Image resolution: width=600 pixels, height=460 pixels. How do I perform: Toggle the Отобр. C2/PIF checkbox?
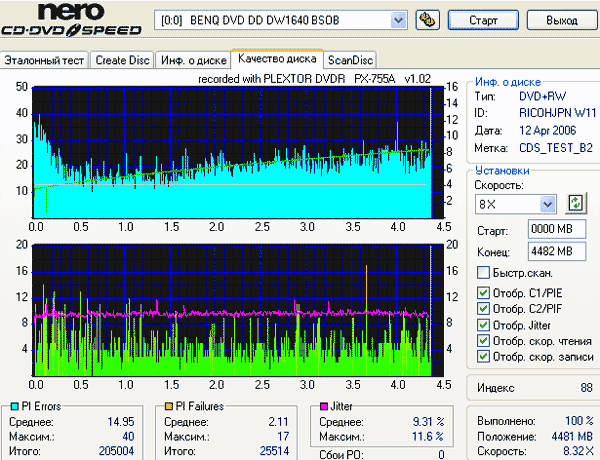tap(484, 309)
